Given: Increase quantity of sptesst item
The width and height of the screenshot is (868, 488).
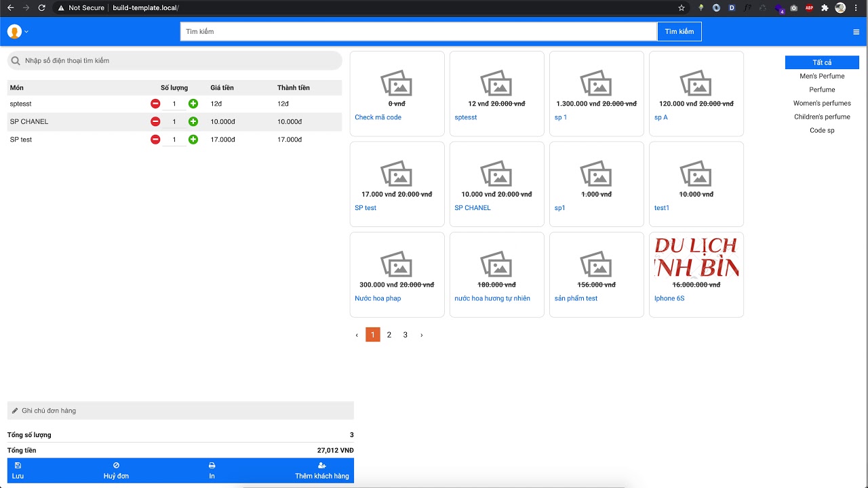Looking at the screenshot, I should pos(193,104).
